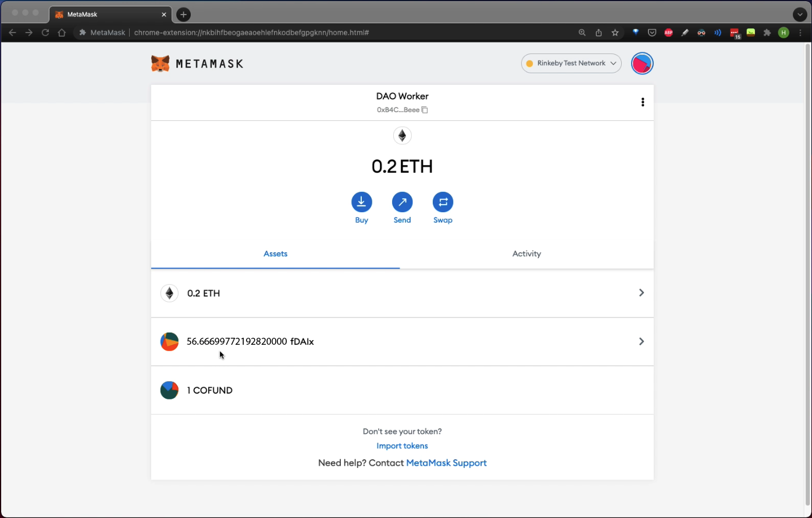Bookmark this page with the star icon
Image resolution: width=812 pixels, height=518 pixels.
[615, 33]
